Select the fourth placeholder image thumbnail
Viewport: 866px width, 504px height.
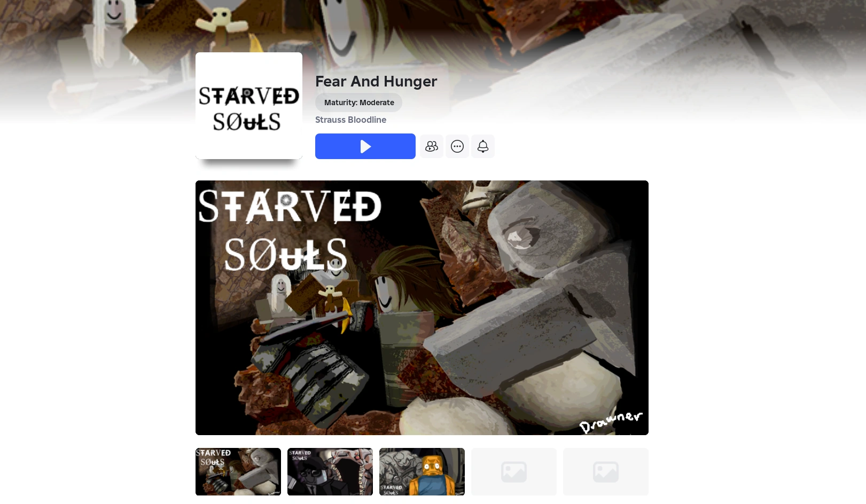pos(514,471)
